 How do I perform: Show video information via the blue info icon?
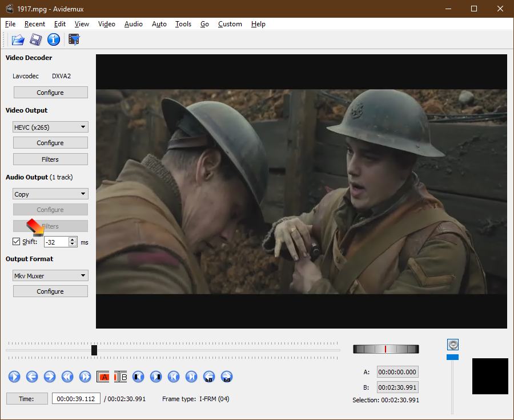coord(54,39)
